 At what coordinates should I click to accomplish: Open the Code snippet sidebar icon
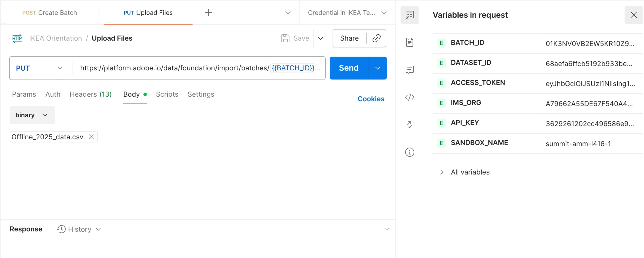(409, 97)
